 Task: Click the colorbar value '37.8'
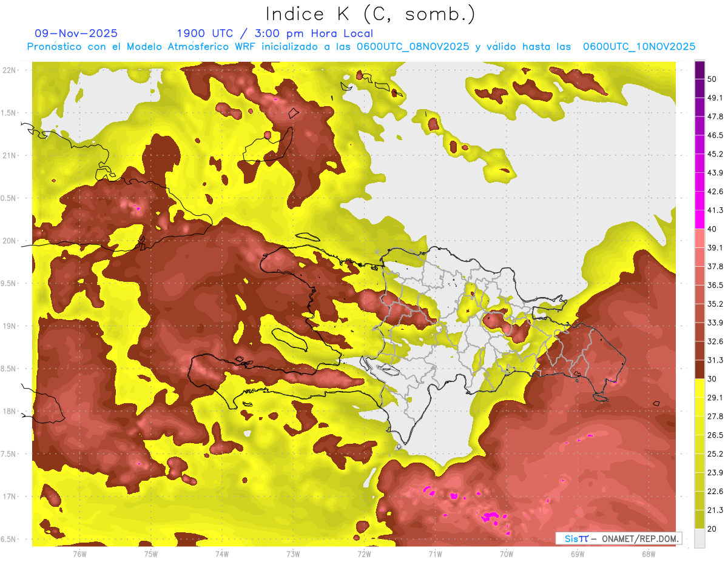(715, 266)
